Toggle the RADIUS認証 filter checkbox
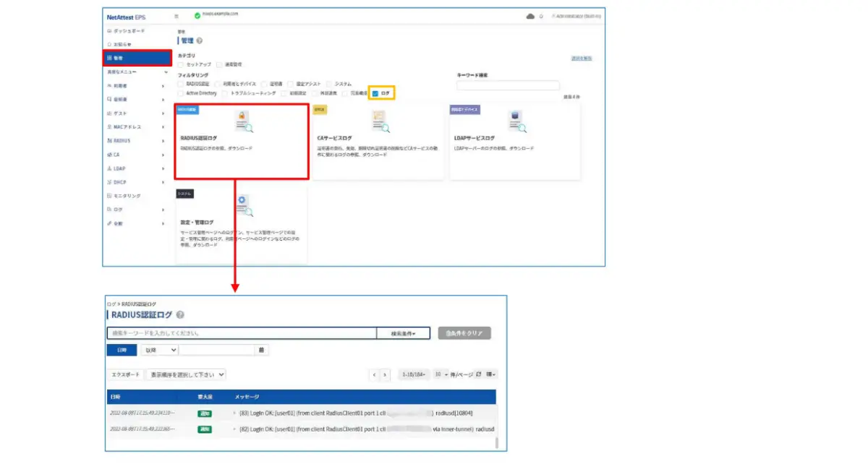The image size is (868, 469). (x=181, y=84)
